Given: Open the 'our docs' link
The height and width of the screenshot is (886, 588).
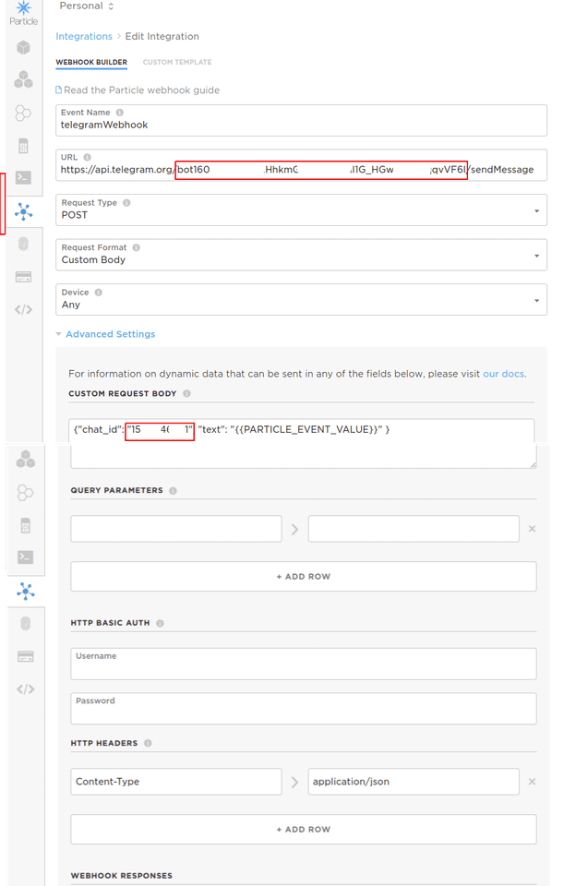Looking at the screenshot, I should click(503, 374).
